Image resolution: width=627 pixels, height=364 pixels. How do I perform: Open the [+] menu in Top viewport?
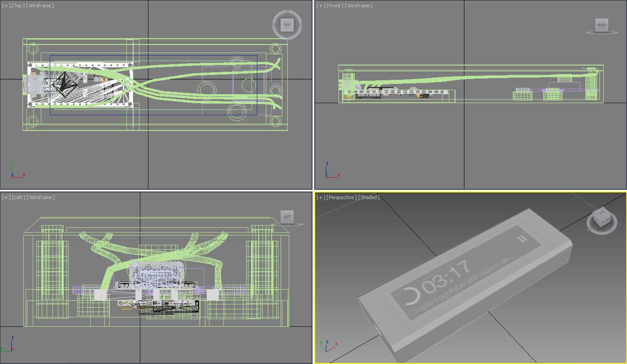[x=6, y=6]
